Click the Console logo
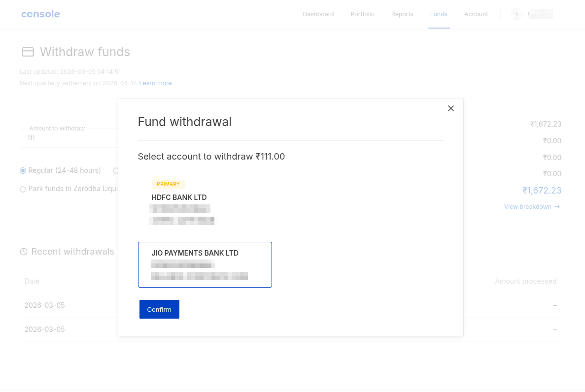Screen dimensions: 585x392 coord(40,14)
